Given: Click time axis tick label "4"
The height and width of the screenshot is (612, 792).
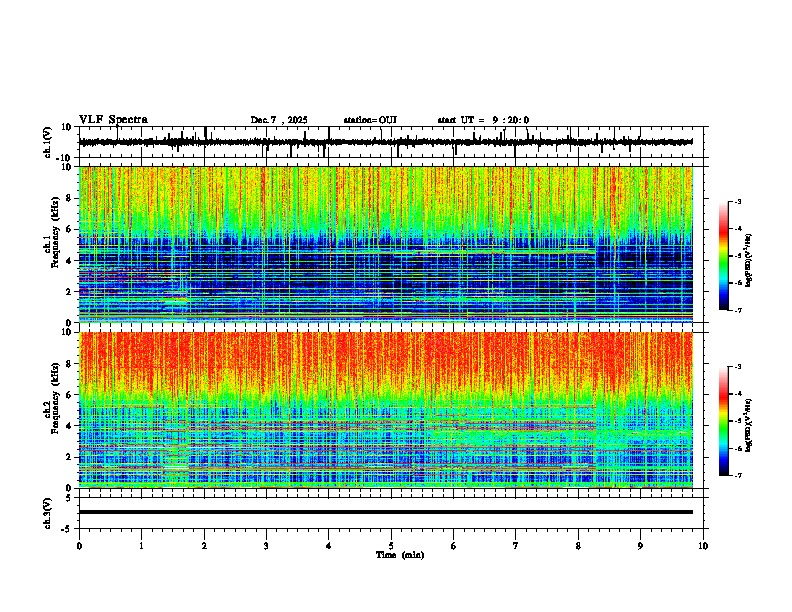Looking at the screenshot, I should coord(329,546).
